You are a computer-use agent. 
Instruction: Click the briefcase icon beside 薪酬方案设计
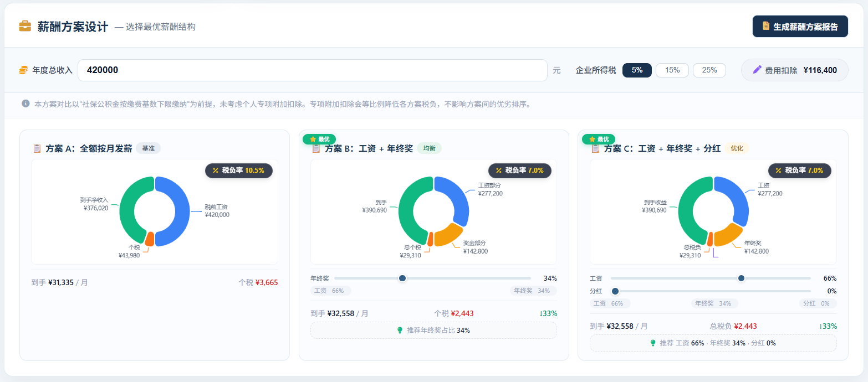[25, 26]
